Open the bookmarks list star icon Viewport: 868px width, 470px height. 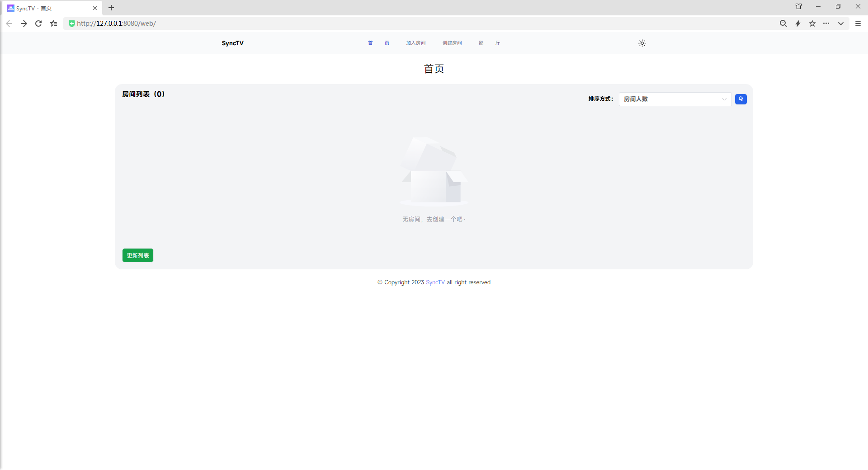[54, 23]
